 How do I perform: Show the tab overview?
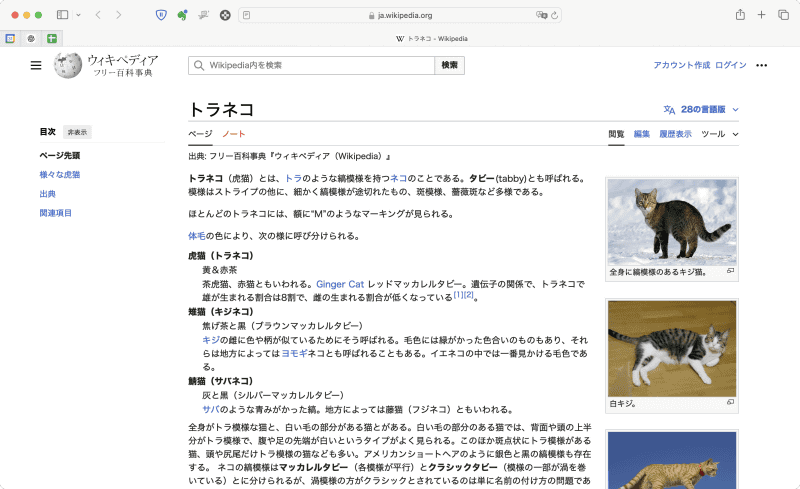(x=783, y=15)
